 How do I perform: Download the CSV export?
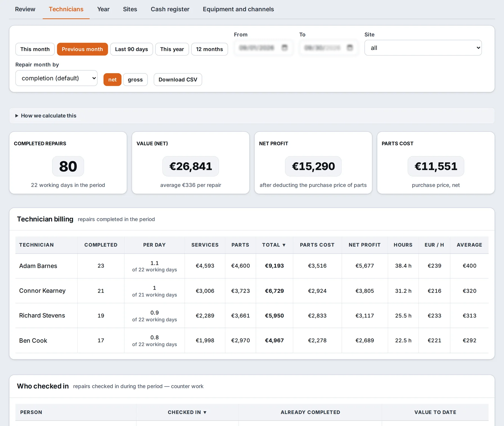178,80
